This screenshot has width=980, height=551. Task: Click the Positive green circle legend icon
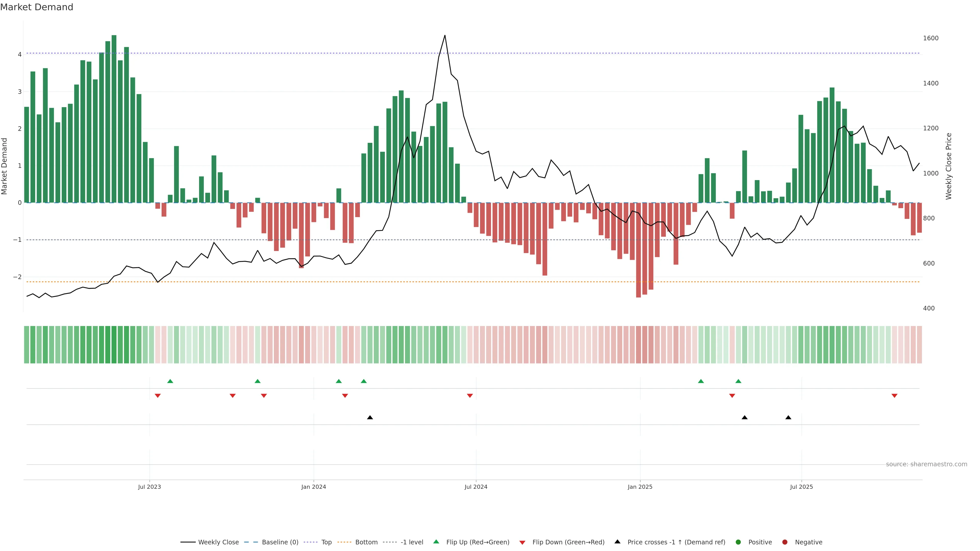pyautogui.click(x=738, y=542)
